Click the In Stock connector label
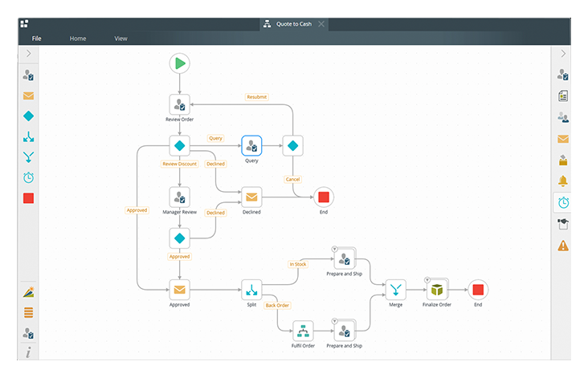Image resolution: width=588 pixels, height=378 pixels. (298, 264)
